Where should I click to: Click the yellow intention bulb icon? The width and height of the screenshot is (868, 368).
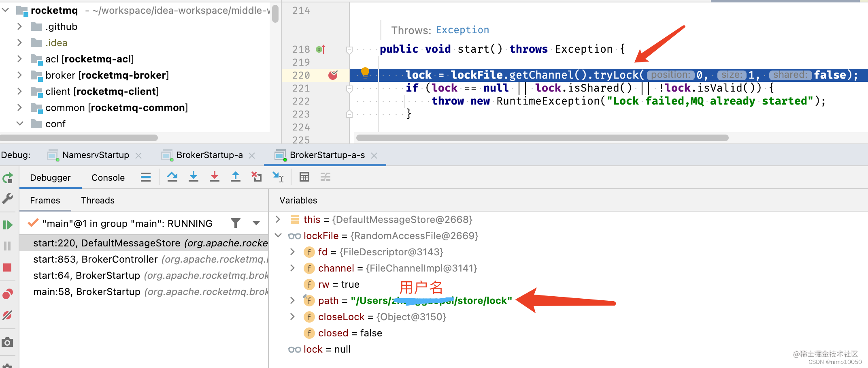click(x=365, y=72)
